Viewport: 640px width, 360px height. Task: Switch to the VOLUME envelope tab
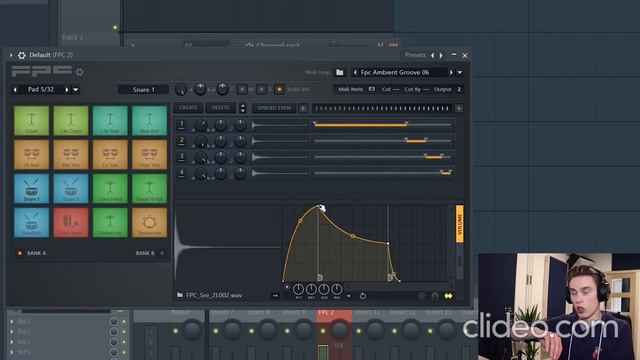tap(460, 224)
